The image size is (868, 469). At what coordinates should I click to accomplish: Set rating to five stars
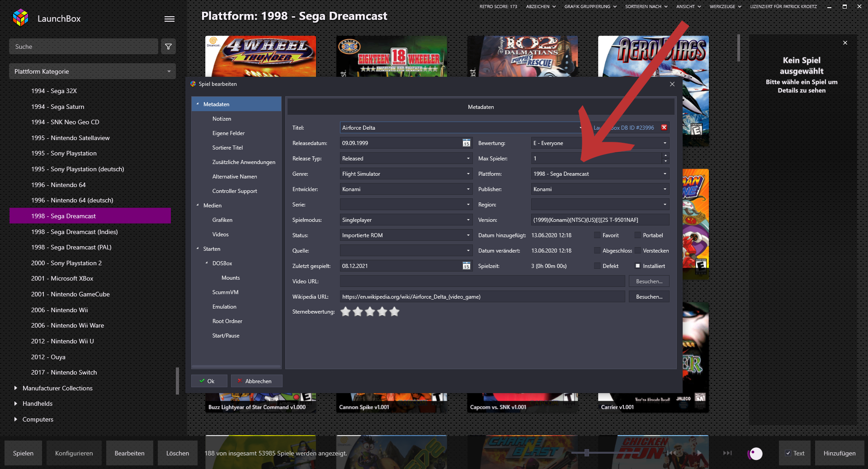pos(394,312)
